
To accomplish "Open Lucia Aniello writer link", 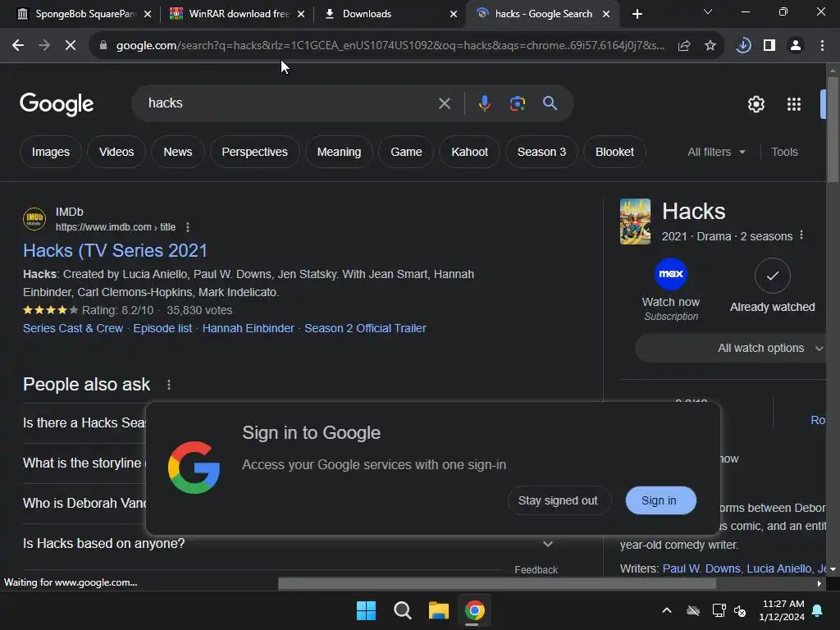I will [779, 568].
